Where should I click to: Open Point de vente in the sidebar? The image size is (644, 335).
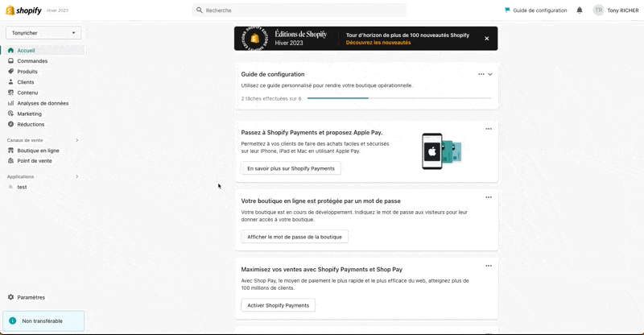[35, 161]
